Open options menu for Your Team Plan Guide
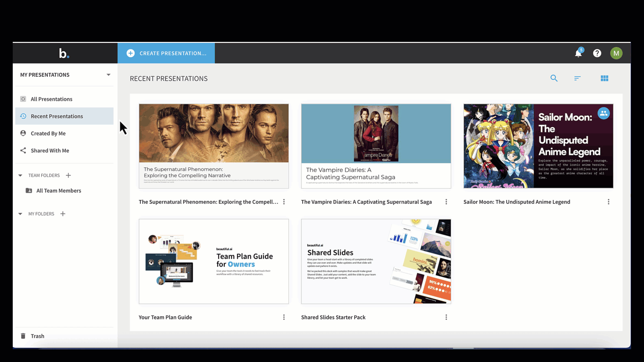 (284, 317)
